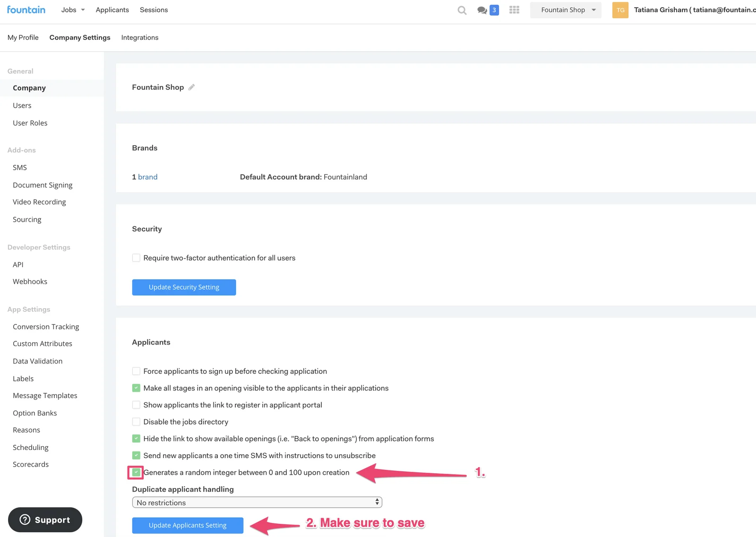Uncheck Hide Back to openings link

[x=136, y=439]
